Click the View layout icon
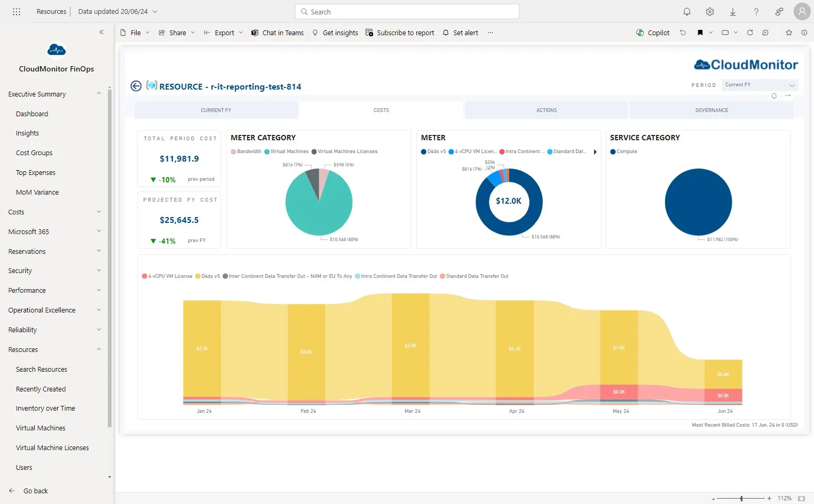The image size is (814, 504). tap(725, 33)
